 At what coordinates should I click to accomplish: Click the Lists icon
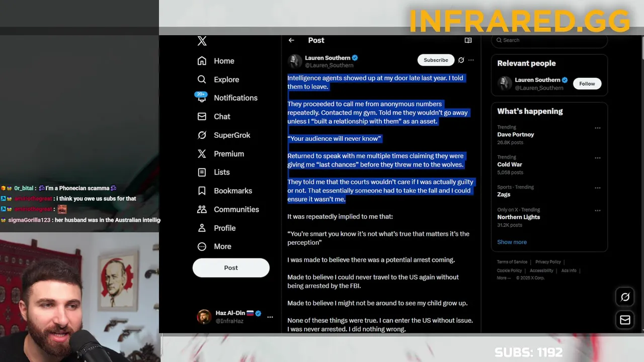[x=202, y=172]
